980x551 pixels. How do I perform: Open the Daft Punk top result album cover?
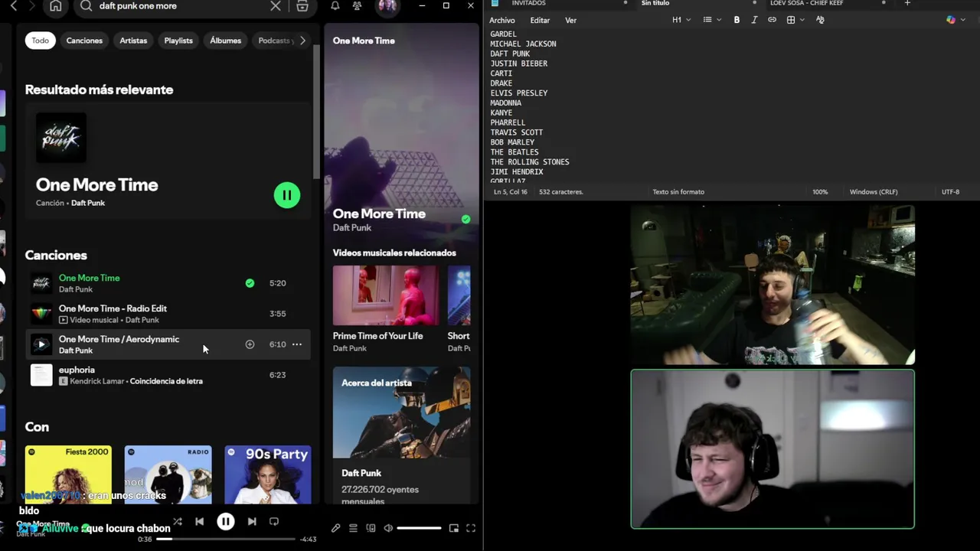tap(61, 138)
